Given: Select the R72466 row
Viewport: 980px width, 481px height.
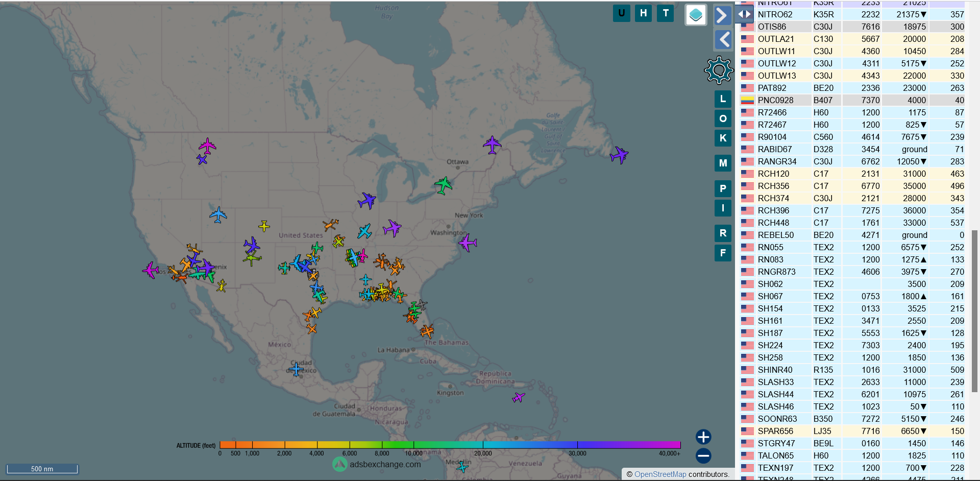Looking at the screenshot, I should point(852,112).
